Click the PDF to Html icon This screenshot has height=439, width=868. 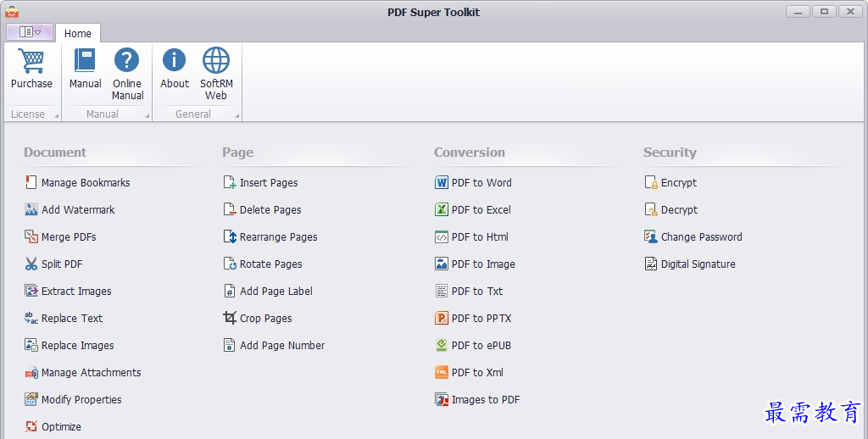tap(441, 236)
